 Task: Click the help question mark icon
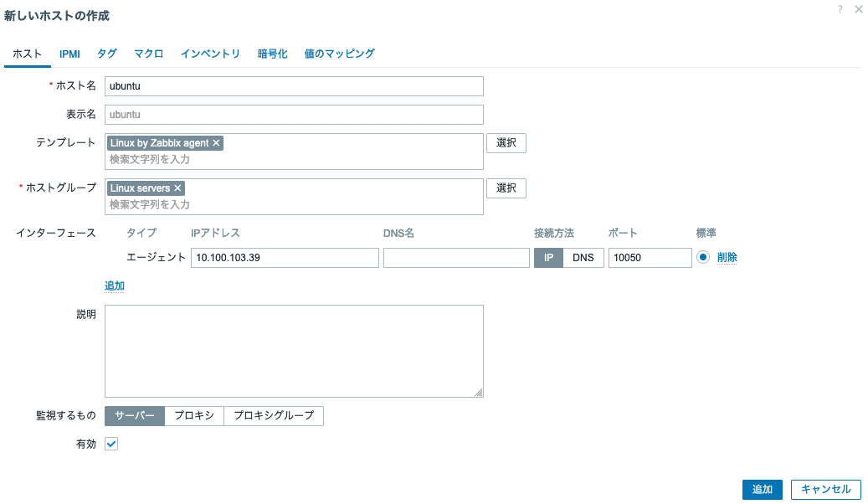[x=840, y=9]
